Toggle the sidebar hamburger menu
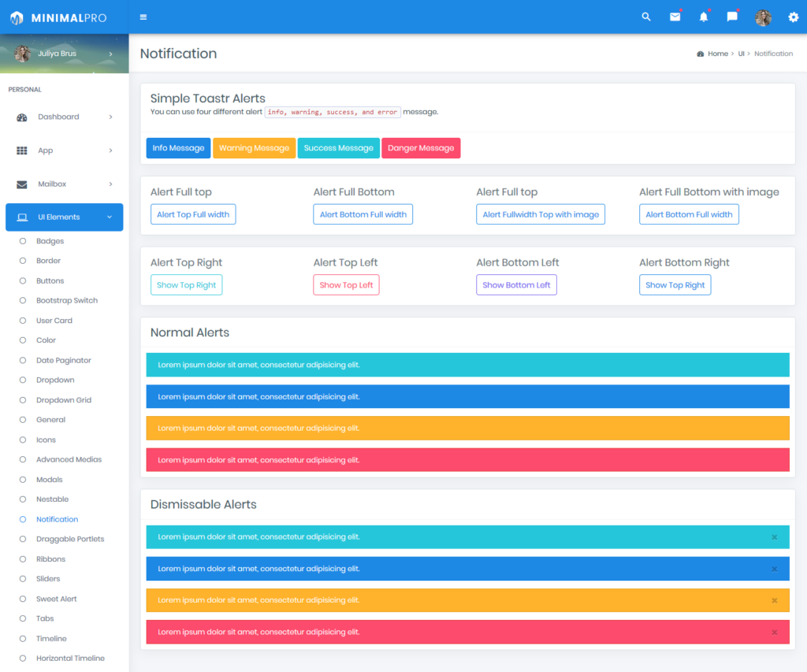The image size is (807, 672). point(143,17)
